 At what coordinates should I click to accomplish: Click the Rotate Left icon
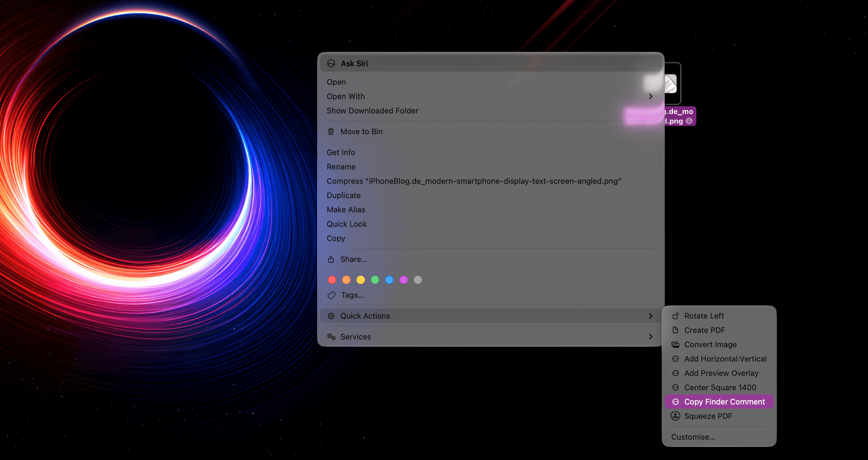676,316
